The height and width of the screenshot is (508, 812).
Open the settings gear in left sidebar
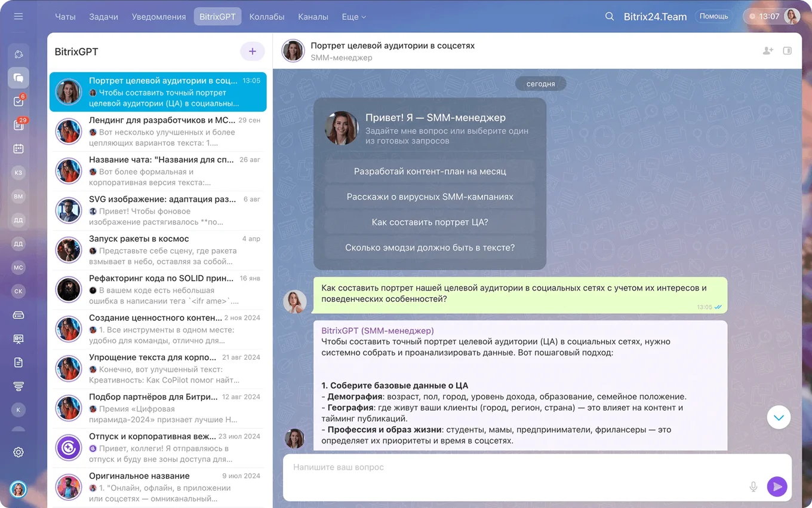click(x=19, y=452)
